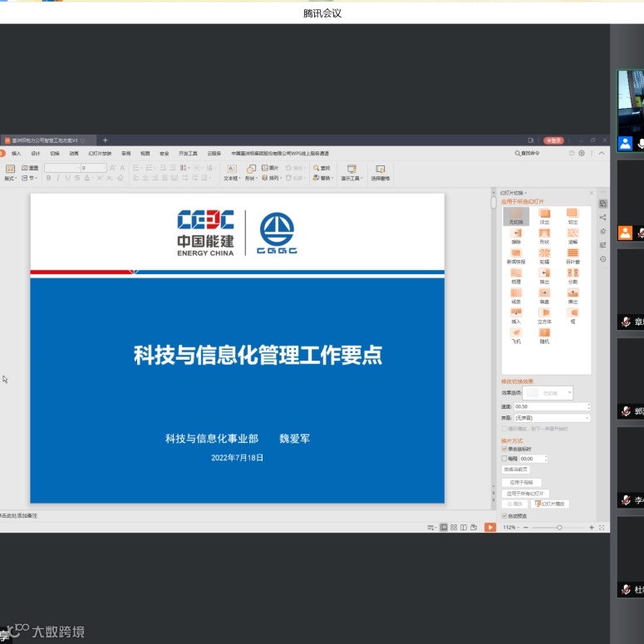Start slideshow with orange play button

click(x=490, y=528)
